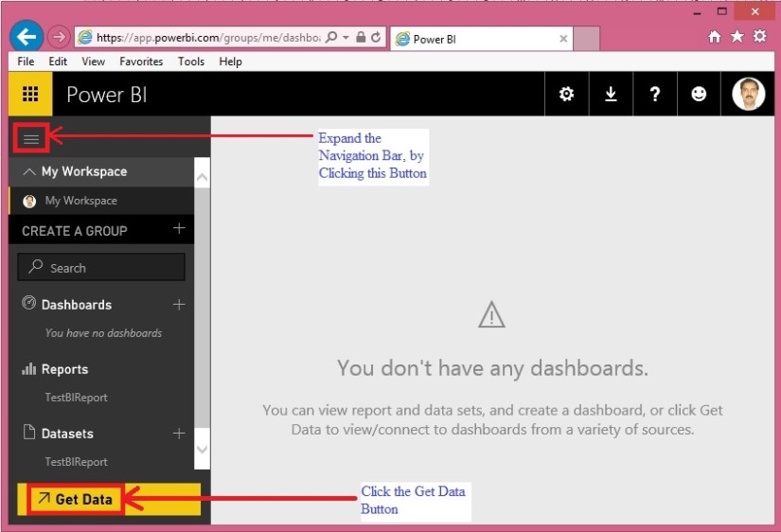Click the navigation pane scrollbar track
This screenshot has width=781, height=532.
coord(203,309)
